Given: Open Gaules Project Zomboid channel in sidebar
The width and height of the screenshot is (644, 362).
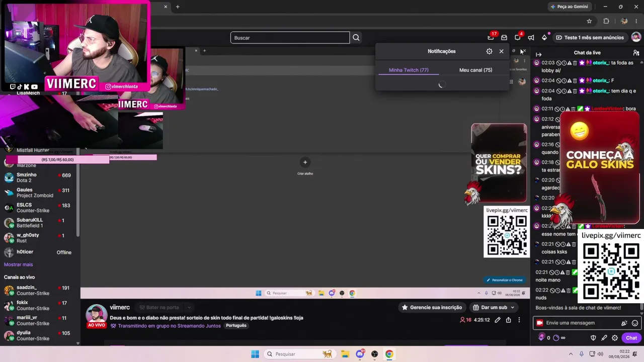Looking at the screenshot, I should tap(38, 193).
